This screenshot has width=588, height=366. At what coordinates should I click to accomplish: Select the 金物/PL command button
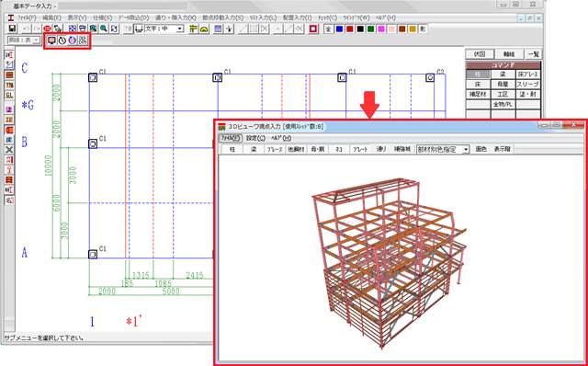(x=503, y=104)
